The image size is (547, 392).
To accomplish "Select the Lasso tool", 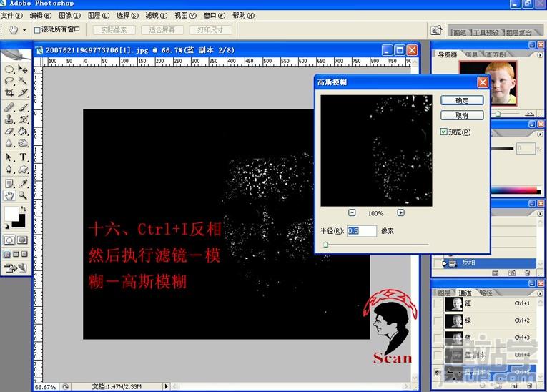I will click(9, 81).
